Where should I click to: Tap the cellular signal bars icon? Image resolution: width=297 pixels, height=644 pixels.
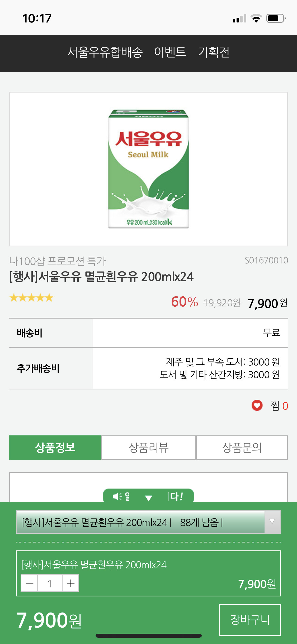click(x=239, y=19)
